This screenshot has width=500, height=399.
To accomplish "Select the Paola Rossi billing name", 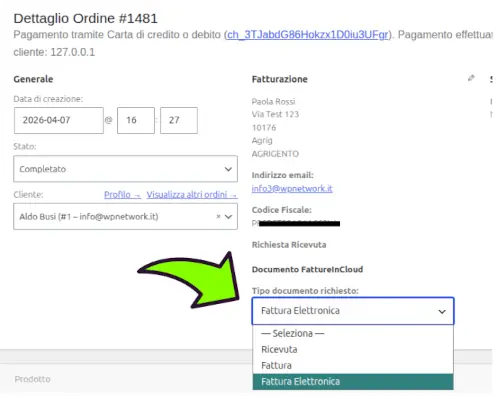I will point(273,101).
